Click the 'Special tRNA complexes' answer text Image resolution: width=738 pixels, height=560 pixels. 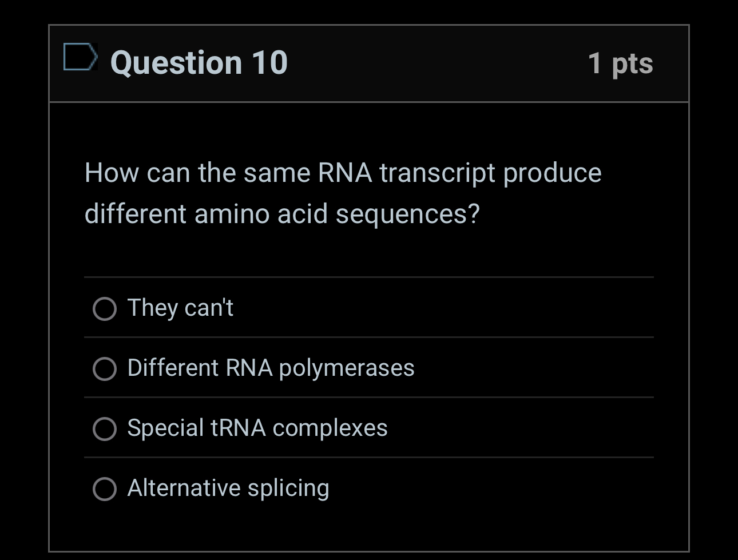tap(257, 428)
